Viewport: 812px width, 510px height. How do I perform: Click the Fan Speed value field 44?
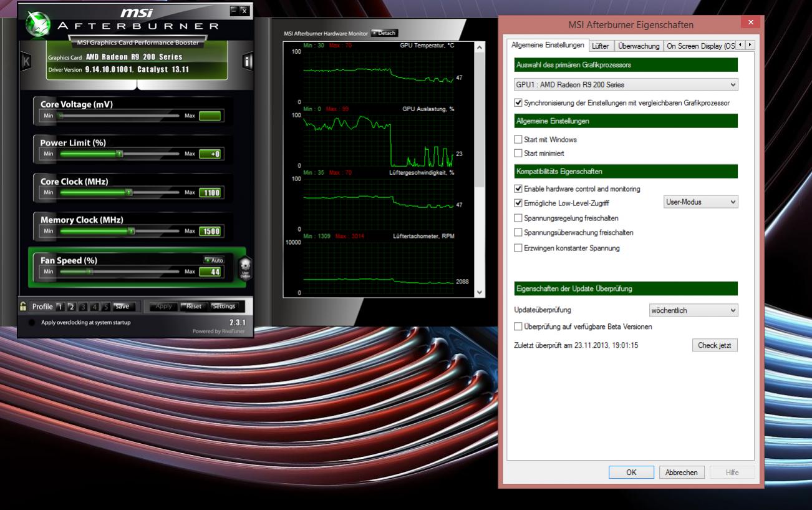(x=211, y=272)
